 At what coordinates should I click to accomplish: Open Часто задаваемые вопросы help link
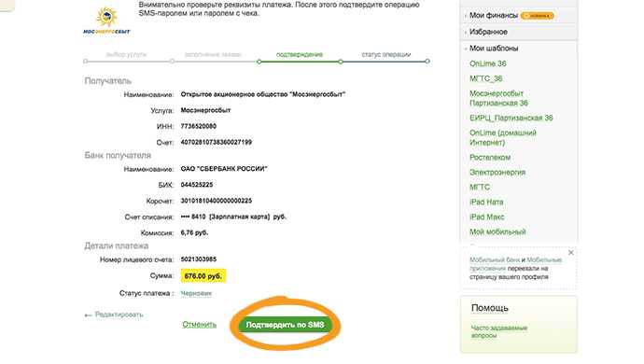498,331
